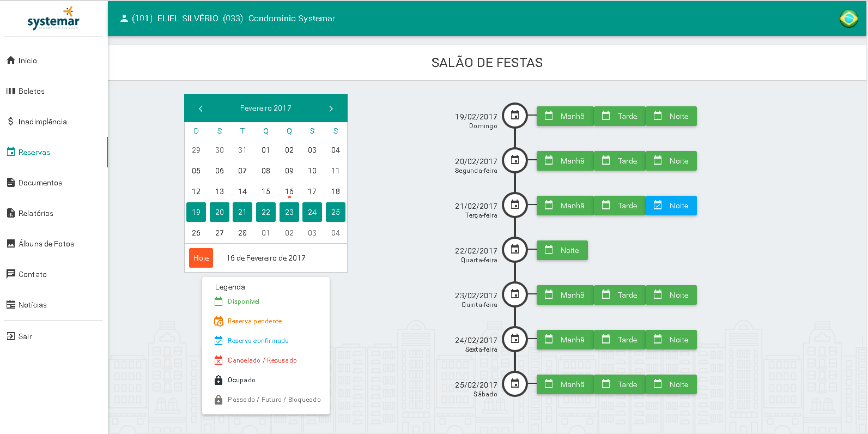Click the calendar circle icon for 22/02/2017
The height and width of the screenshot is (434, 868).
515,250
